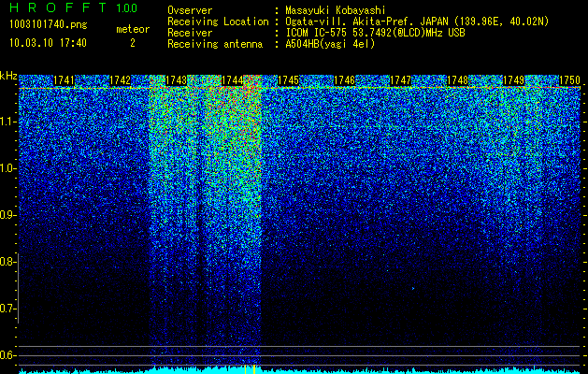
Task: Select the Ogata-vill. Akita-Pref. JAPAN location text
Action: click(417, 22)
